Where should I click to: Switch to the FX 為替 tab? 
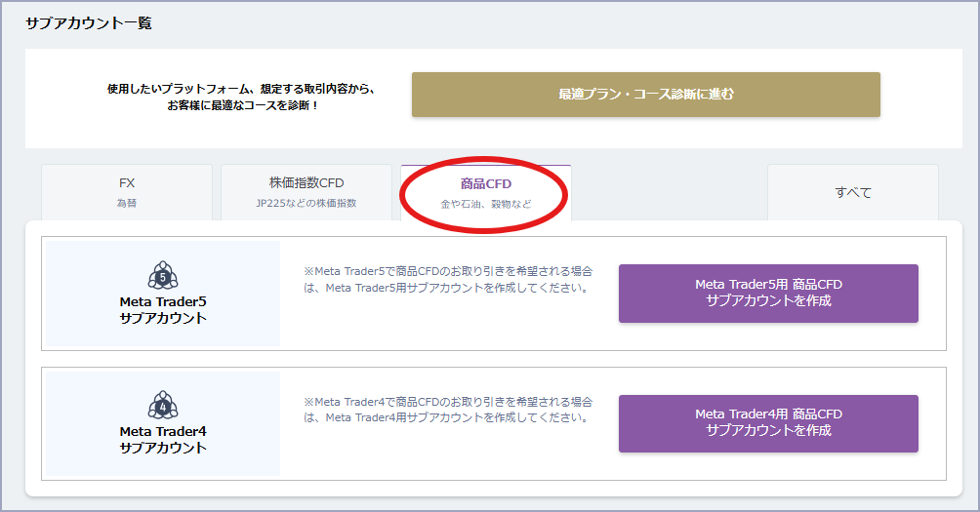(x=127, y=192)
